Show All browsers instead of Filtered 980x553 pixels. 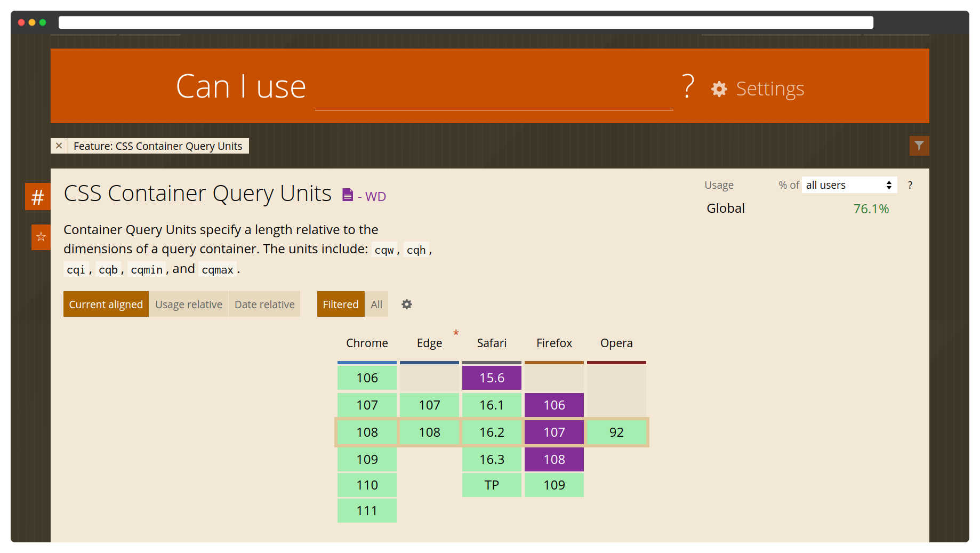click(x=376, y=304)
